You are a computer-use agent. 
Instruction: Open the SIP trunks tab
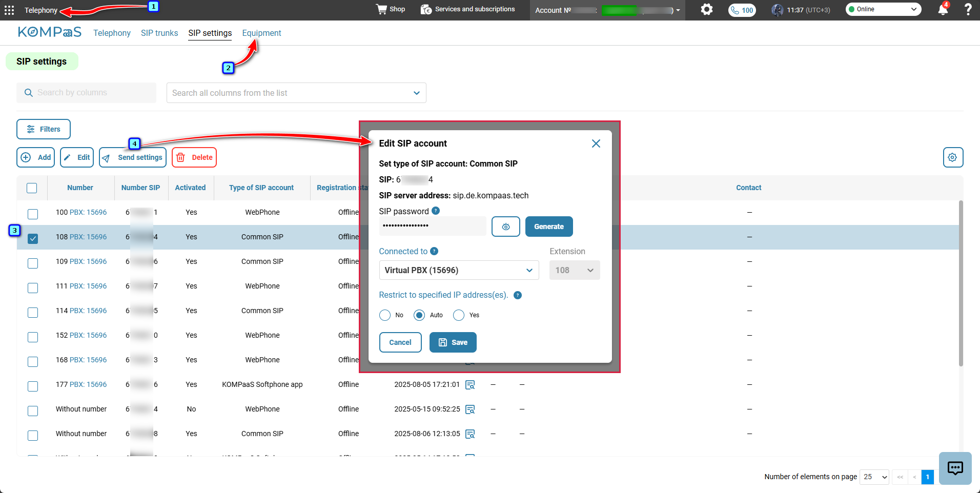point(159,33)
